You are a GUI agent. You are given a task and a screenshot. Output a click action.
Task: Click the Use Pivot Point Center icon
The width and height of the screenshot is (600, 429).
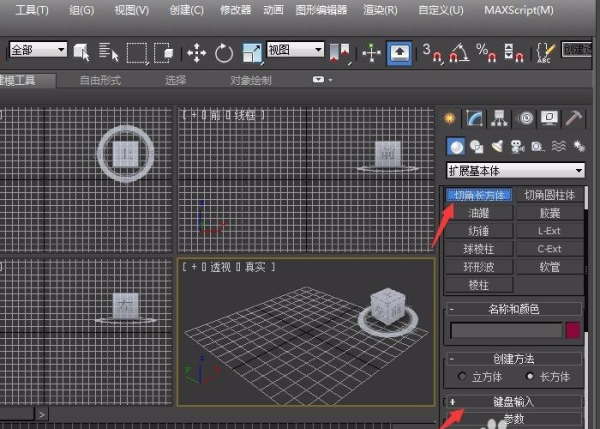(340, 53)
